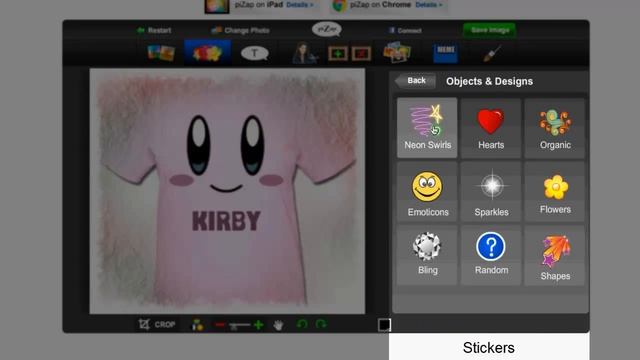Select the paint brush tool

tap(492, 53)
